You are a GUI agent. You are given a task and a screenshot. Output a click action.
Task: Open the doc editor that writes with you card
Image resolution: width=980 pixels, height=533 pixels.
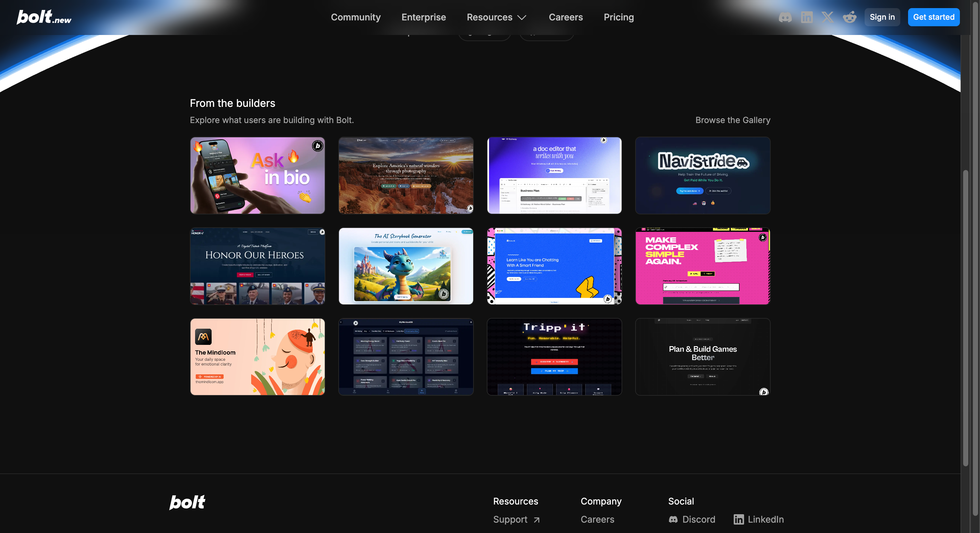[x=554, y=176]
